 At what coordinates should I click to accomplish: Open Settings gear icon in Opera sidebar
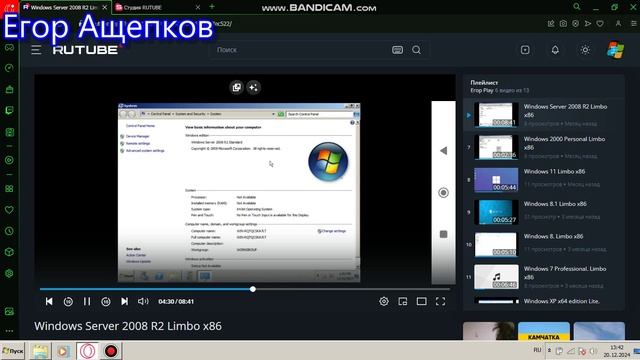point(9,273)
